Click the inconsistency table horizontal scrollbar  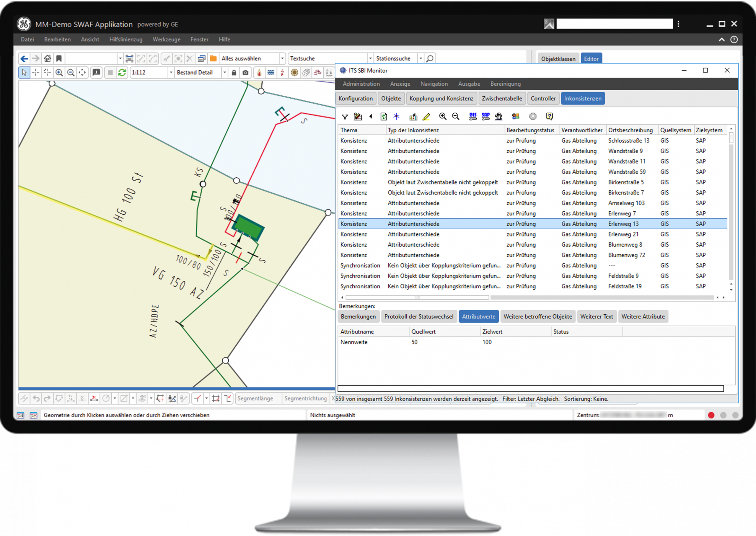click(417, 298)
